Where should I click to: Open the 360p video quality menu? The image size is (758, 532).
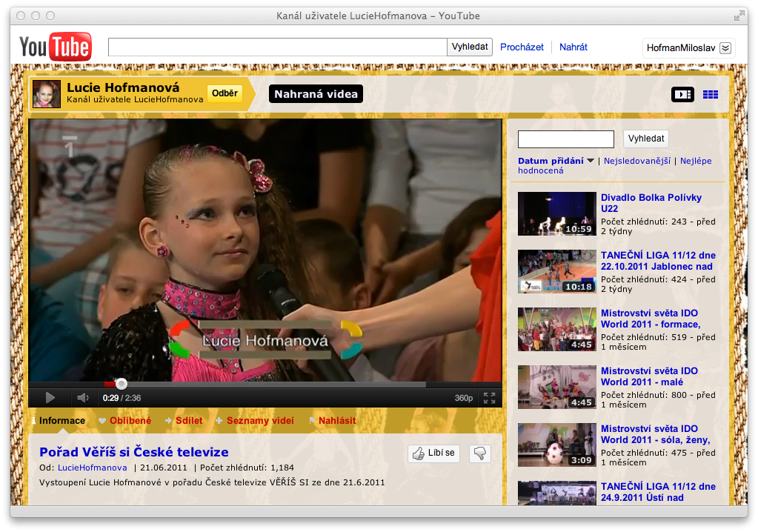tap(464, 398)
